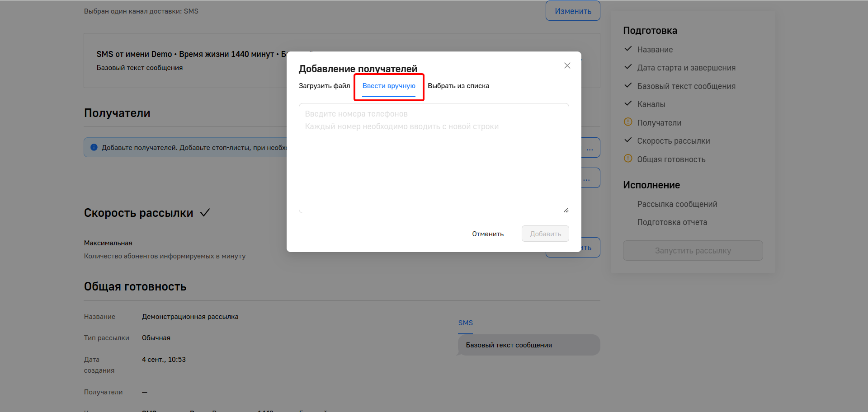Click the checkmark next to Скорость рассылки heading
868x412 pixels.
coord(205,212)
